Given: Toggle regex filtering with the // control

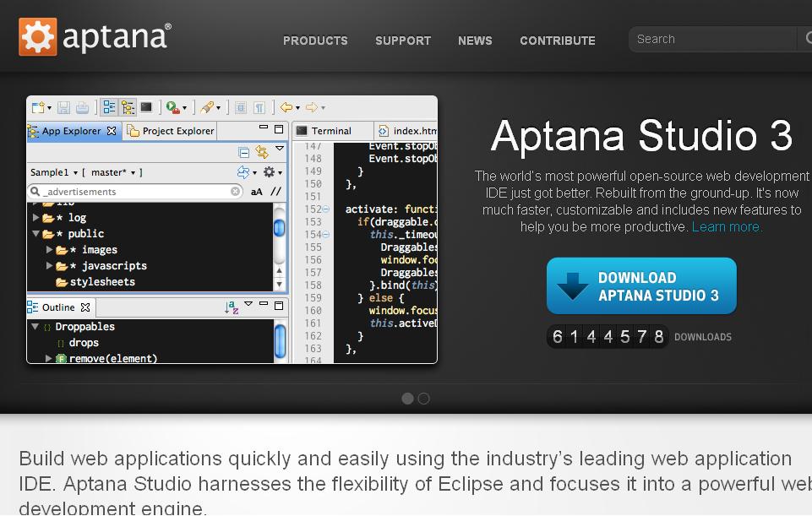Looking at the screenshot, I should click(275, 191).
